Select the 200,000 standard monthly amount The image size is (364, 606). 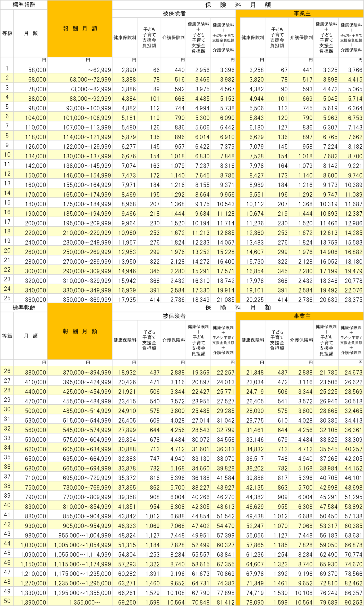click(35, 223)
